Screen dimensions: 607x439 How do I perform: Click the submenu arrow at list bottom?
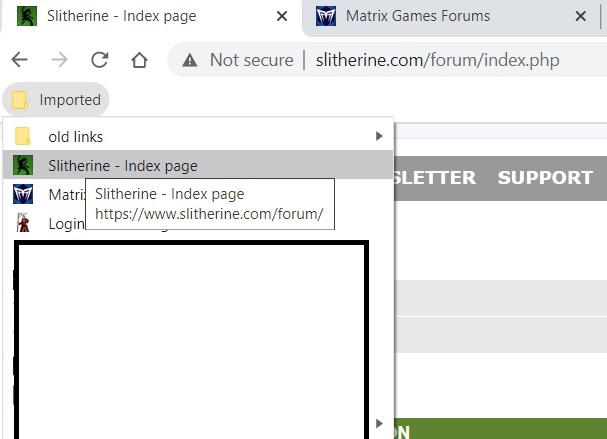(379, 423)
